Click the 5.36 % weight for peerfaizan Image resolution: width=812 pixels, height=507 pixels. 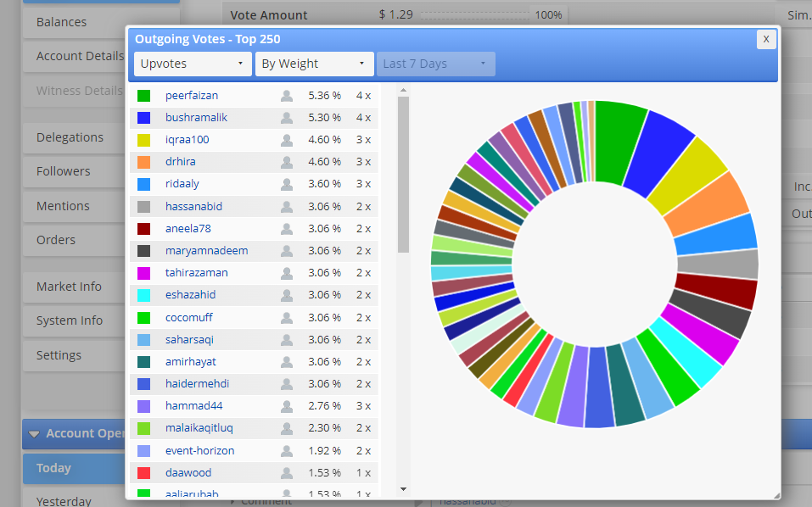[x=325, y=96]
